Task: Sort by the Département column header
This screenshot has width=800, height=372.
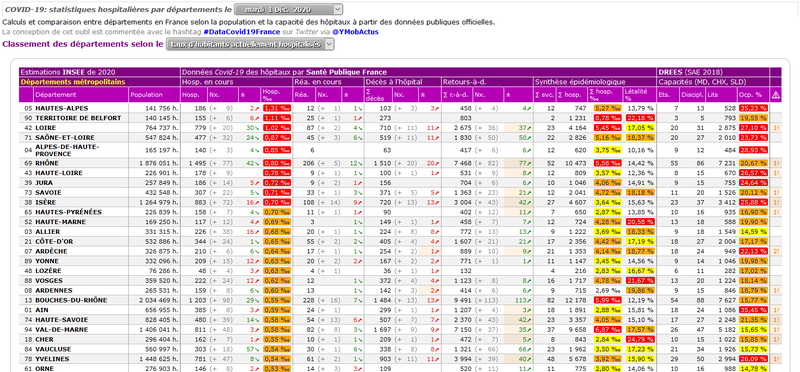Action: click(x=56, y=94)
